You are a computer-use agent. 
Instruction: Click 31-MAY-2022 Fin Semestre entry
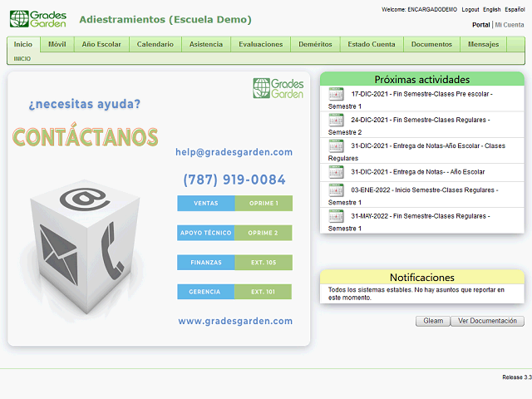(422, 220)
